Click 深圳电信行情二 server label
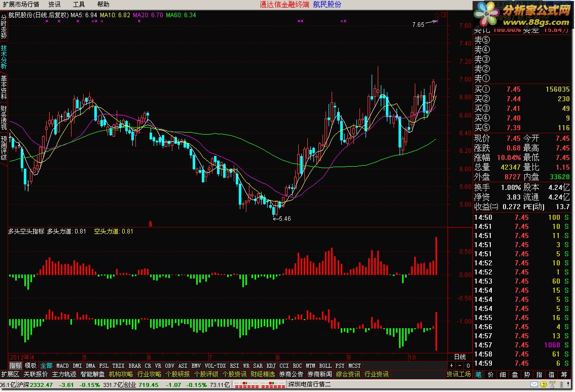This screenshot has height=392, width=575. pos(309,384)
